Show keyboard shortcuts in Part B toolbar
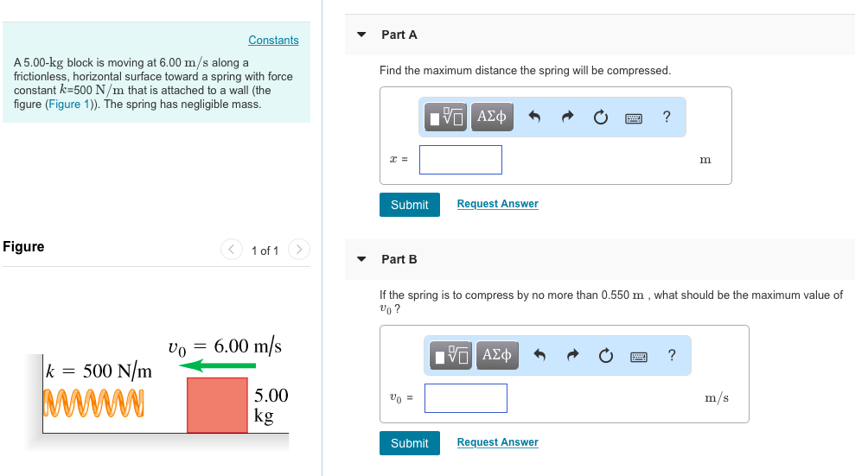868x476 pixels. coord(639,356)
